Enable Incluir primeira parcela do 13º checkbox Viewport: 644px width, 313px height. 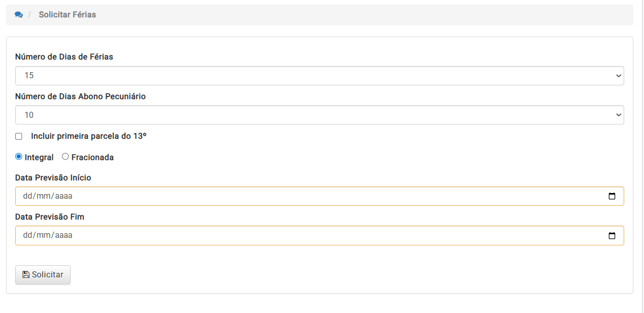tap(19, 136)
